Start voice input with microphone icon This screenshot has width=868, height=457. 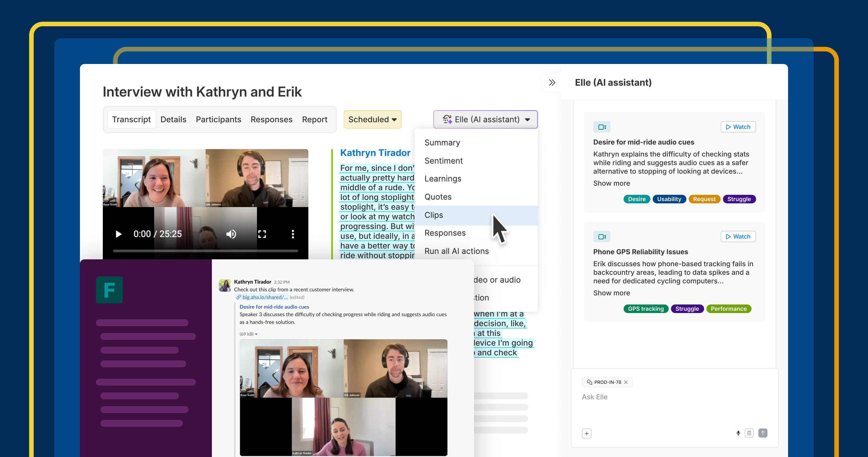(x=738, y=433)
